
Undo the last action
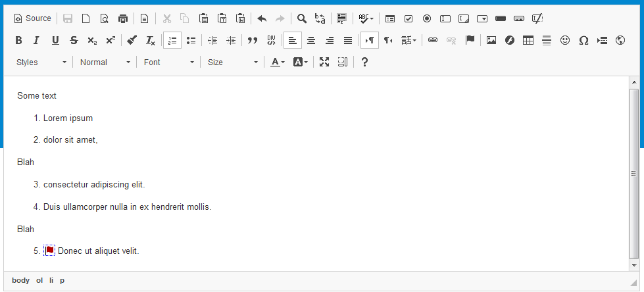point(262,18)
